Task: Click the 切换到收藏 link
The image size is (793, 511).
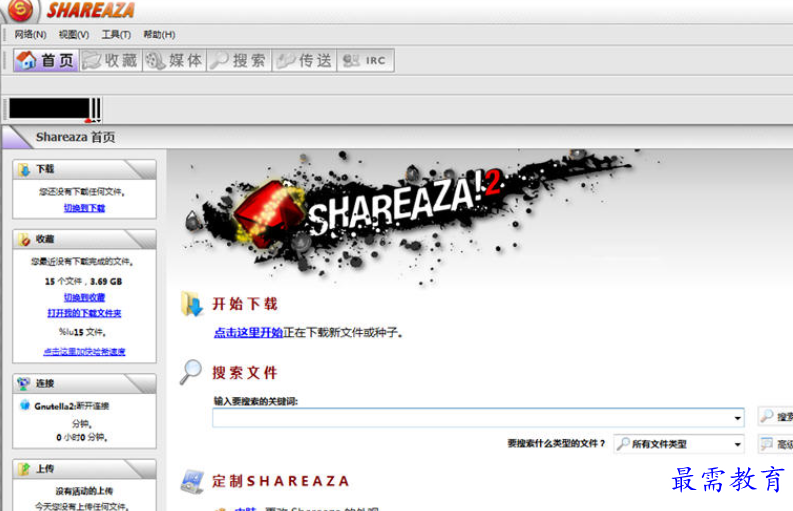Action: pyautogui.click(x=84, y=297)
